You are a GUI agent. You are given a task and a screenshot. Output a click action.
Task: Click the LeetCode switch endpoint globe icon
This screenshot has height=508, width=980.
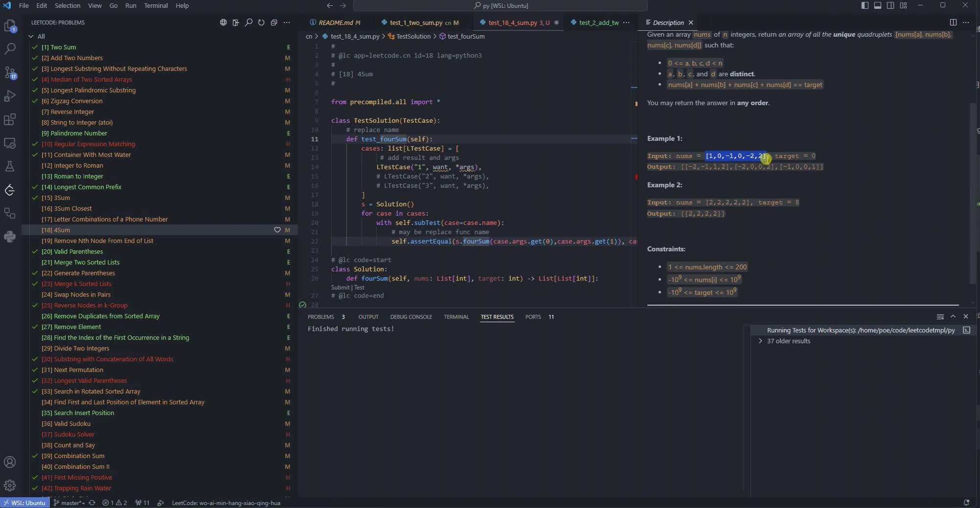click(x=223, y=23)
